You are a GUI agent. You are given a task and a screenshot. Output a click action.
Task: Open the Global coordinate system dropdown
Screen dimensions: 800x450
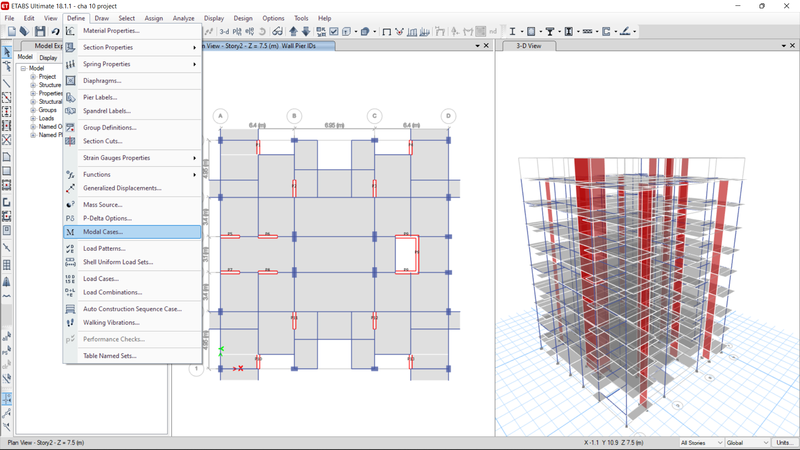click(747, 443)
